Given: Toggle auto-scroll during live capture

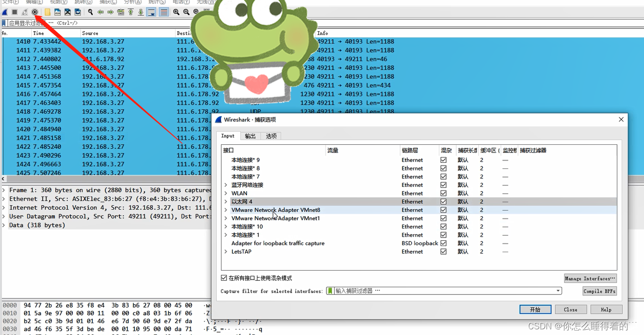Looking at the screenshot, I should (151, 12).
